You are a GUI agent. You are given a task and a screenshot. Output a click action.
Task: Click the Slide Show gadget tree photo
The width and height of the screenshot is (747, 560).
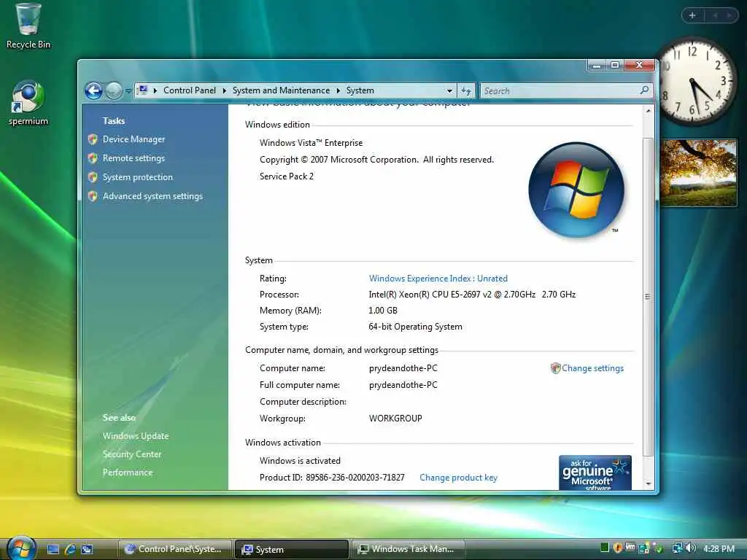(x=699, y=172)
